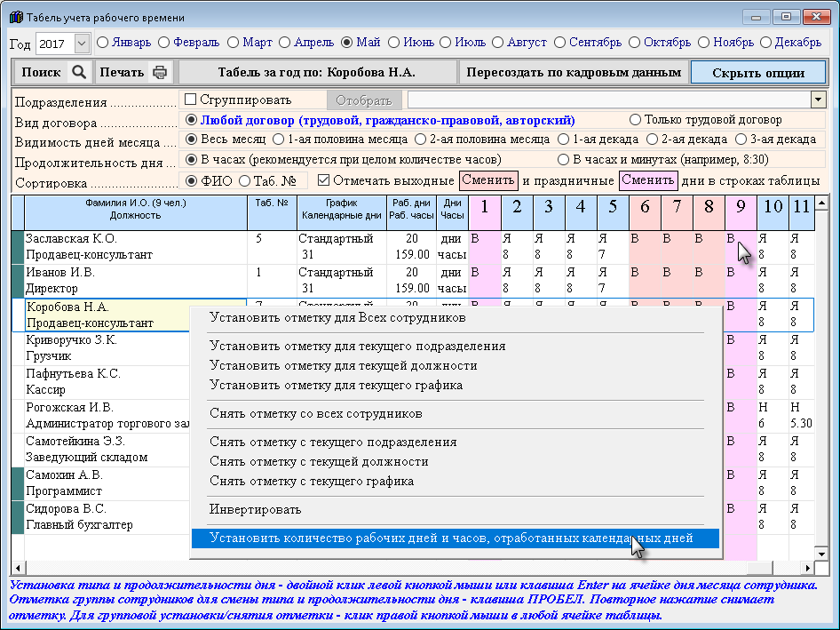Choose Установить отметку для текущей должности
840x630 pixels.
[x=455, y=366]
